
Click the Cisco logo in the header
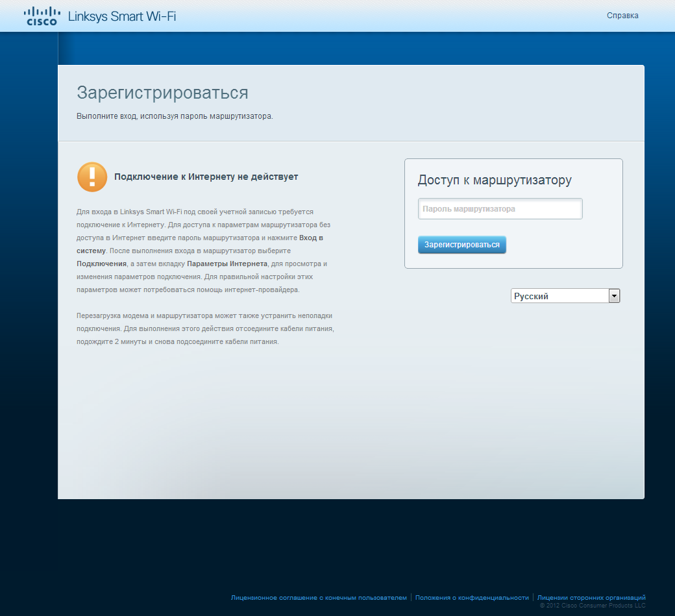tap(42, 16)
